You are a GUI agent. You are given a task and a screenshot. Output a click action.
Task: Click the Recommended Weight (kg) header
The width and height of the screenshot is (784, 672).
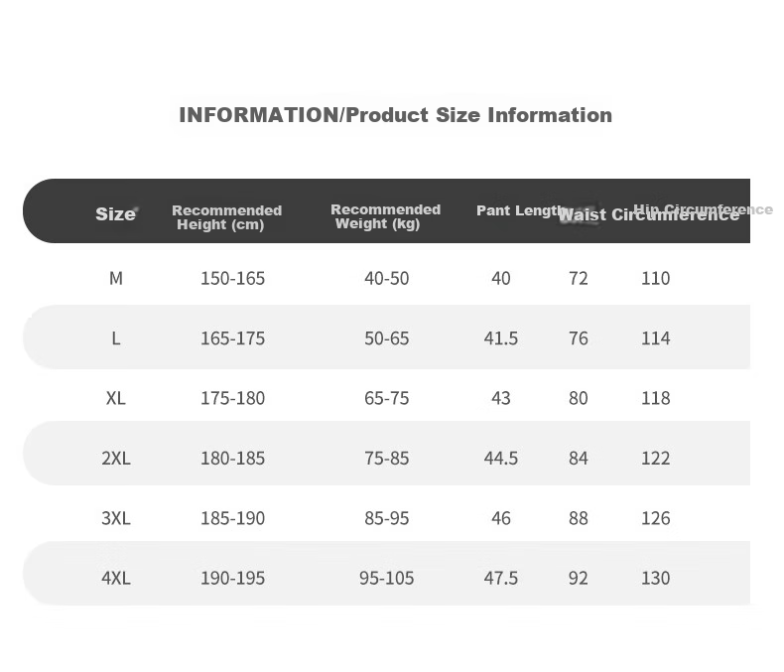pyautogui.click(x=385, y=216)
